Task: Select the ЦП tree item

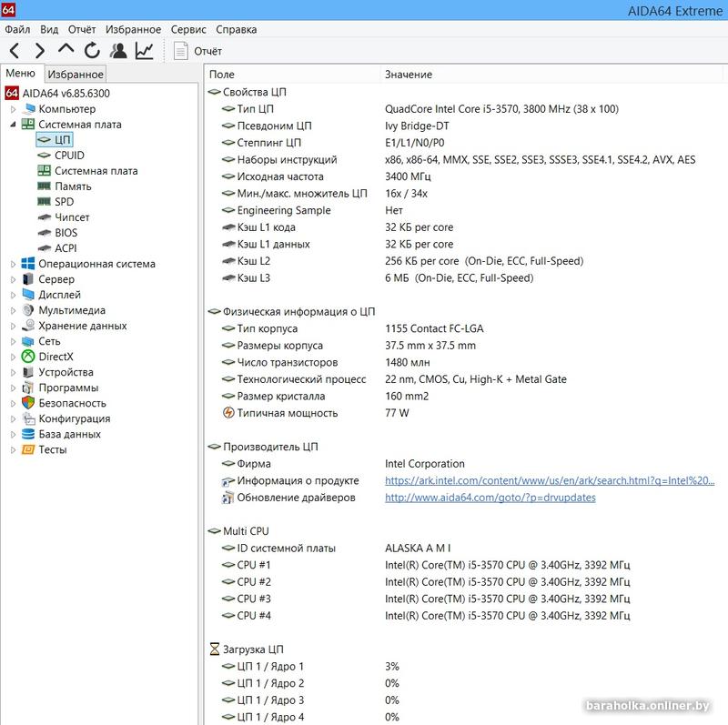Action: pyautogui.click(x=55, y=140)
